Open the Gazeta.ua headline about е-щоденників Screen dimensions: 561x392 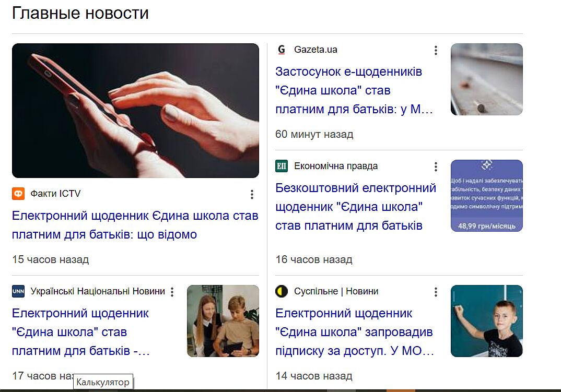click(354, 90)
